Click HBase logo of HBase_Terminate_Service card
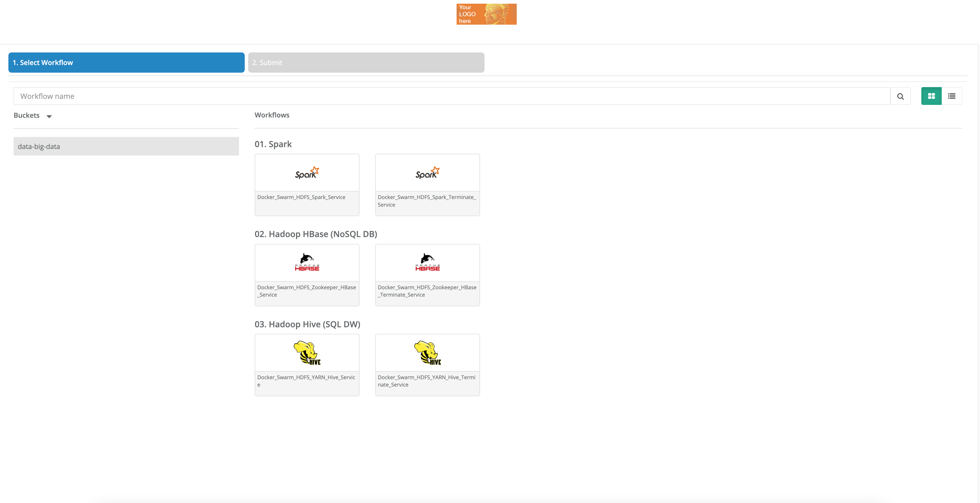 click(x=427, y=262)
